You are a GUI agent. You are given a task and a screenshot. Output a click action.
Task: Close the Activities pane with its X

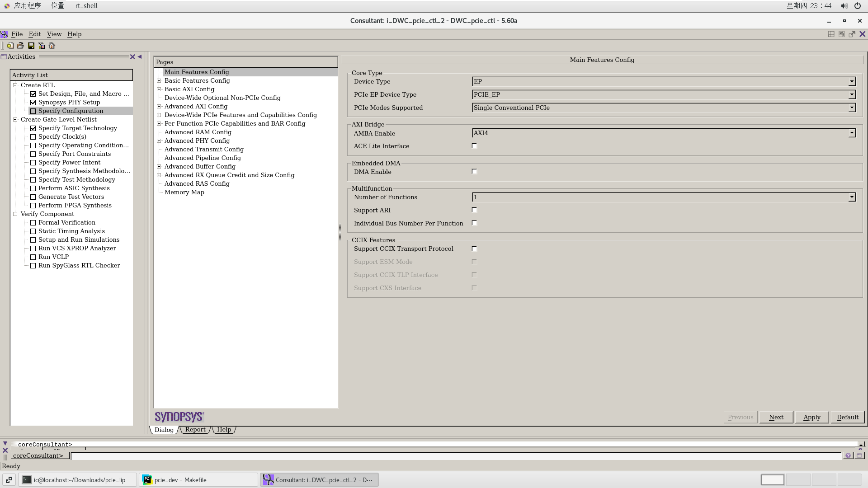tap(132, 57)
